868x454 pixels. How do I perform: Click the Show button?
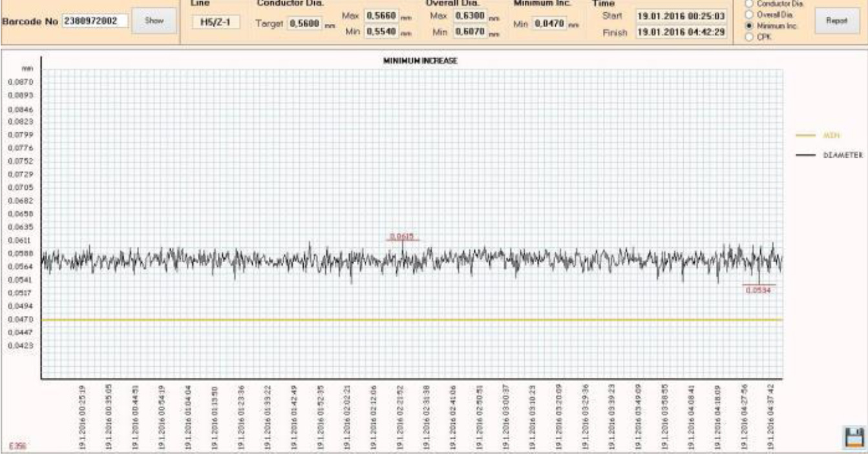click(x=154, y=21)
